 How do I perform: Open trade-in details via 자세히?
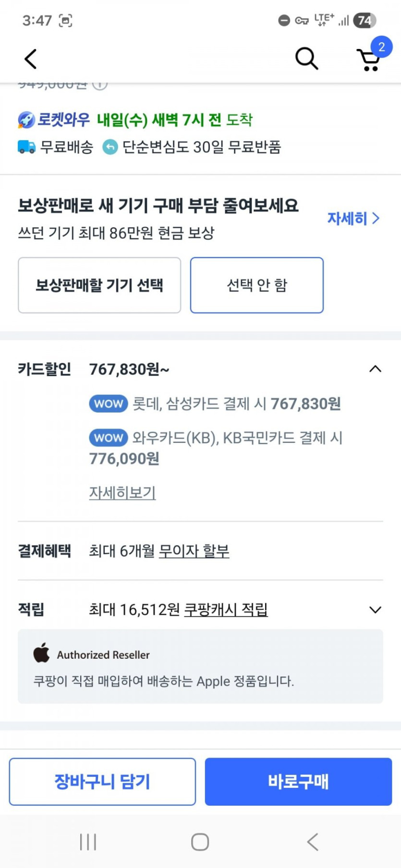(x=353, y=218)
